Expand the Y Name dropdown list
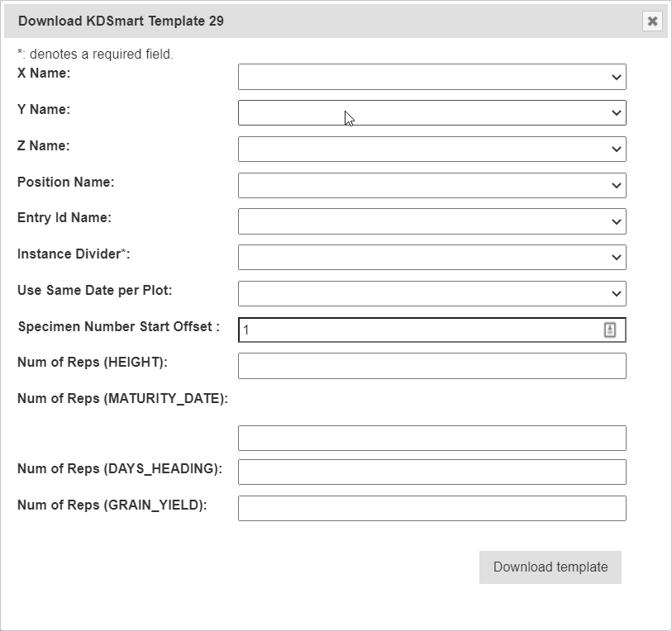 click(431, 113)
